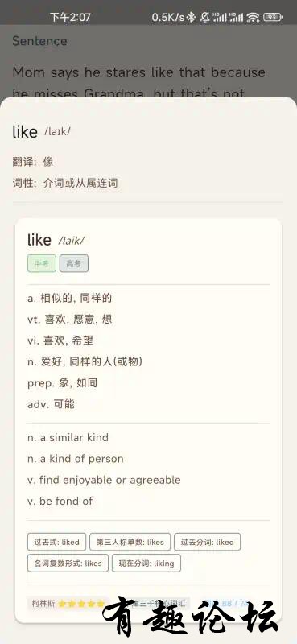This screenshot has height=644, width=297.
Task: Tap the 名词复数形式: likes chip
Action: tap(68, 563)
